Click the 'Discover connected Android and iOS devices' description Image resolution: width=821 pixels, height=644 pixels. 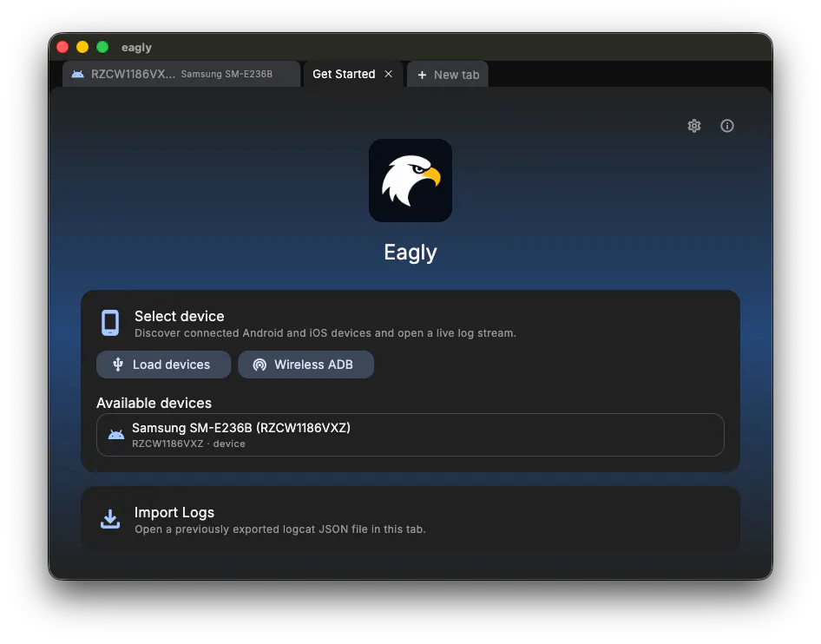click(325, 333)
